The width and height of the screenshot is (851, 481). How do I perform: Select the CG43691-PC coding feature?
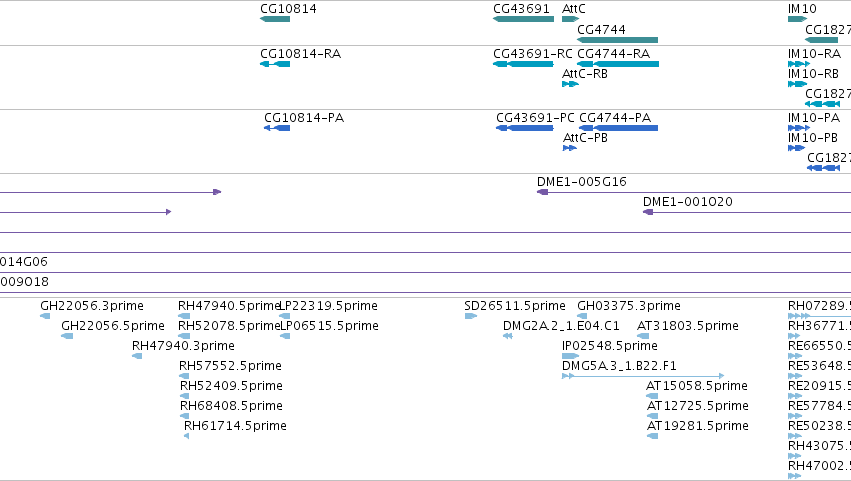525,128
